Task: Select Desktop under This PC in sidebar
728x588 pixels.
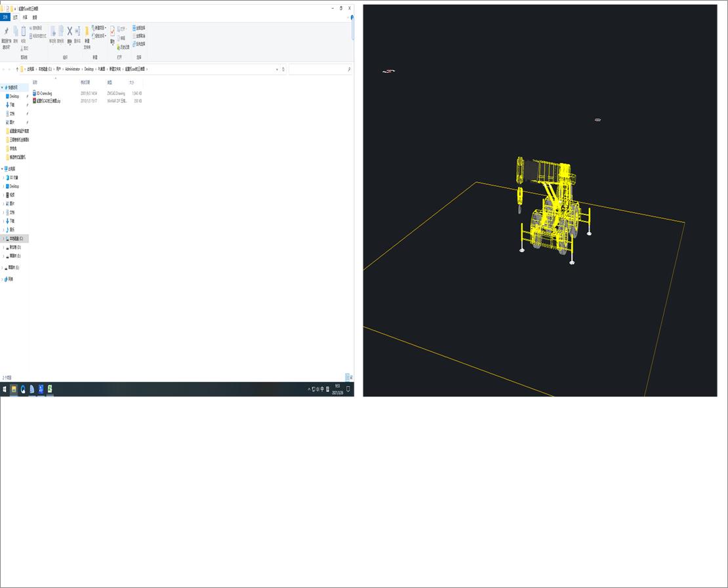Action: click(x=14, y=186)
